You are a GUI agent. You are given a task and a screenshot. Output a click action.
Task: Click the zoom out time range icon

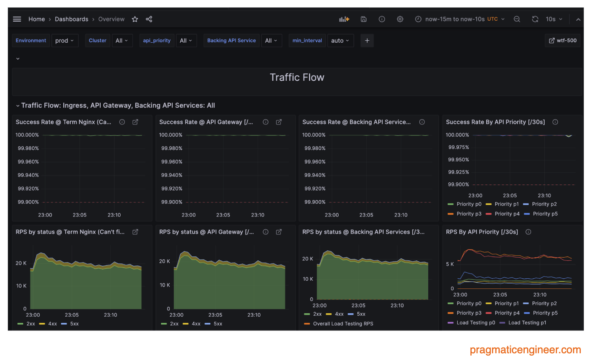517,19
